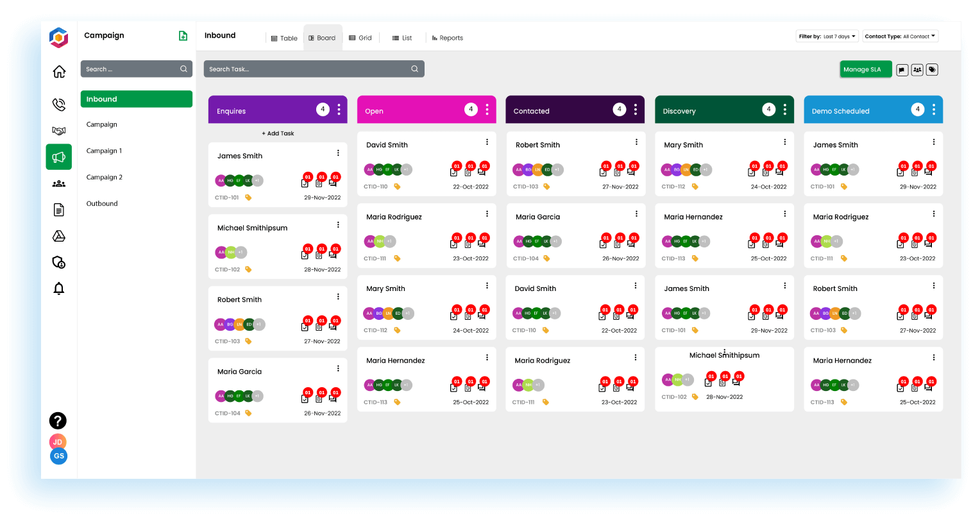Open the Enquires column options menu
This screenshot has height=516, width=980.
tap(339, 110)
